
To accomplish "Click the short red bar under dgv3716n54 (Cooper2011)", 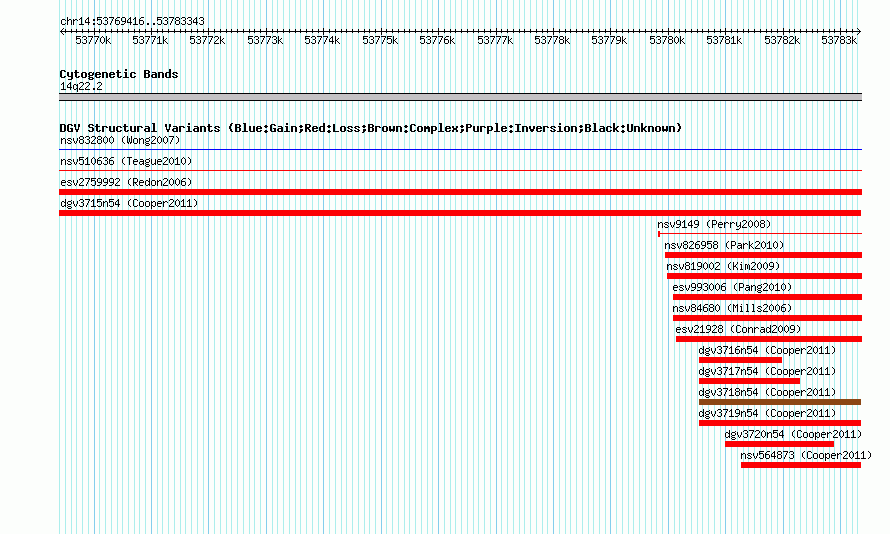I will point(740,360).
